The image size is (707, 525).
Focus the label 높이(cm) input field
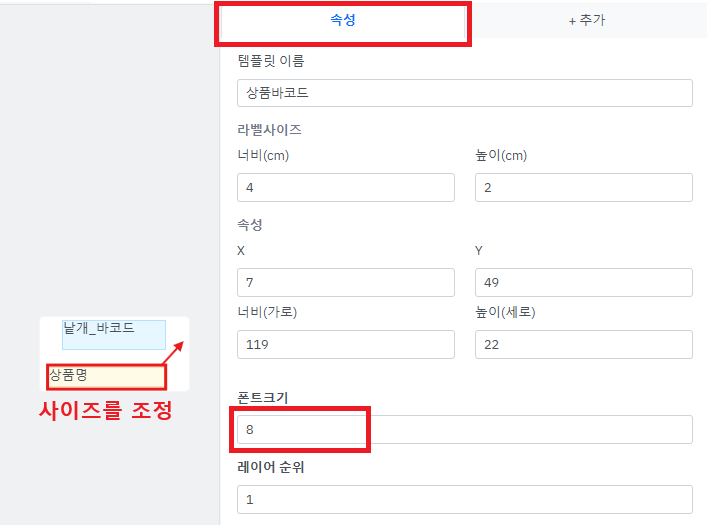tap(583, 187)
